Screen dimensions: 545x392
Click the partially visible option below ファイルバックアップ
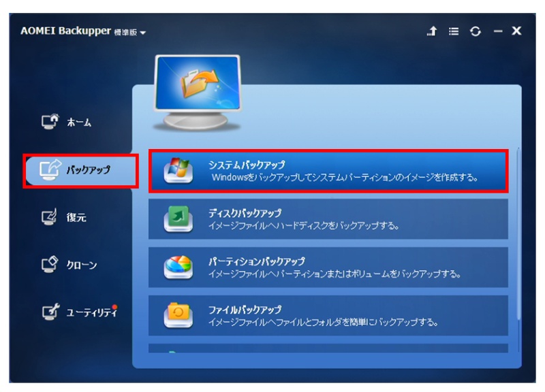tap(328, 349)
